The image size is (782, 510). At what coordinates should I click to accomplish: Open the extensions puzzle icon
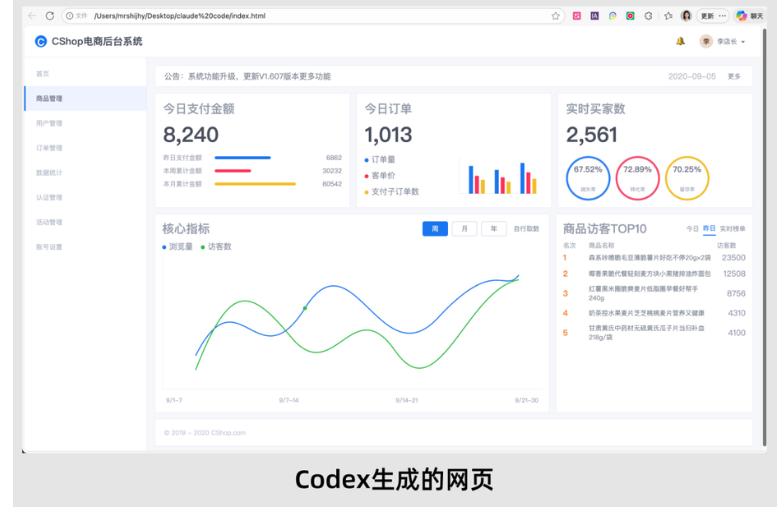648,16
